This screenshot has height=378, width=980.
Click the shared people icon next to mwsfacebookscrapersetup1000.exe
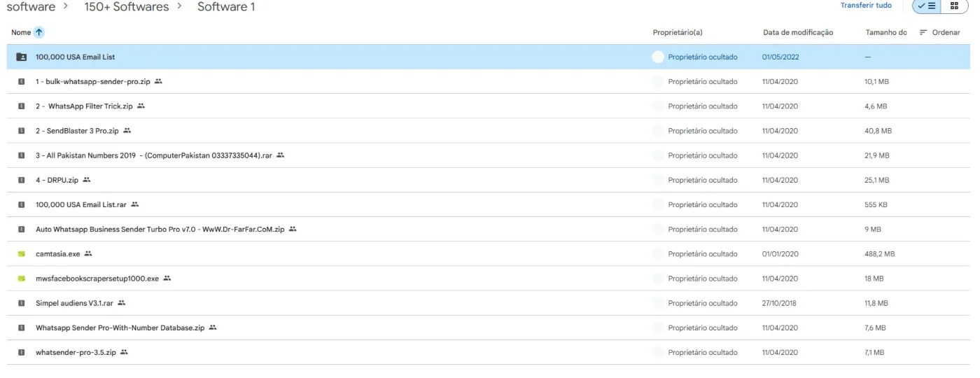tap(167, 278)
